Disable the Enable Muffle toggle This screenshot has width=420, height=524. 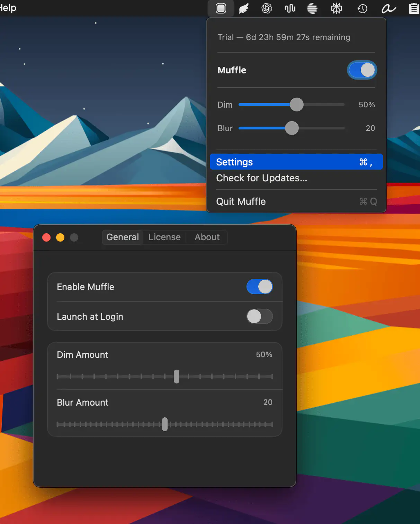(x=259, y=287)
